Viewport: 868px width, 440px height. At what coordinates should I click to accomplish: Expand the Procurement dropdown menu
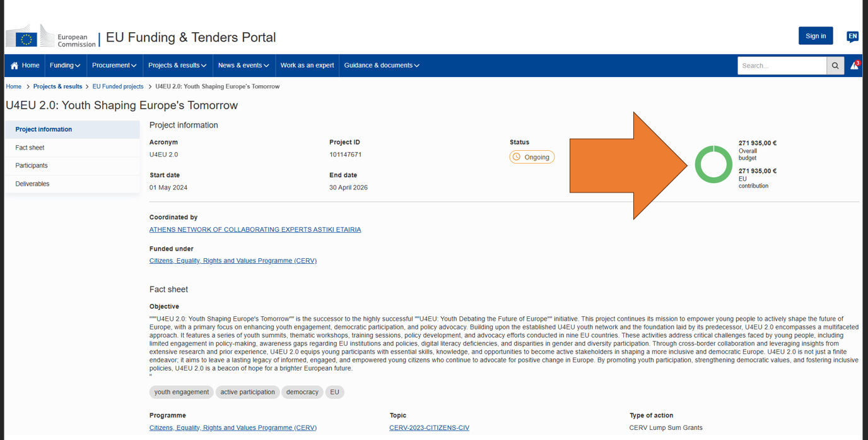[114, 66]
